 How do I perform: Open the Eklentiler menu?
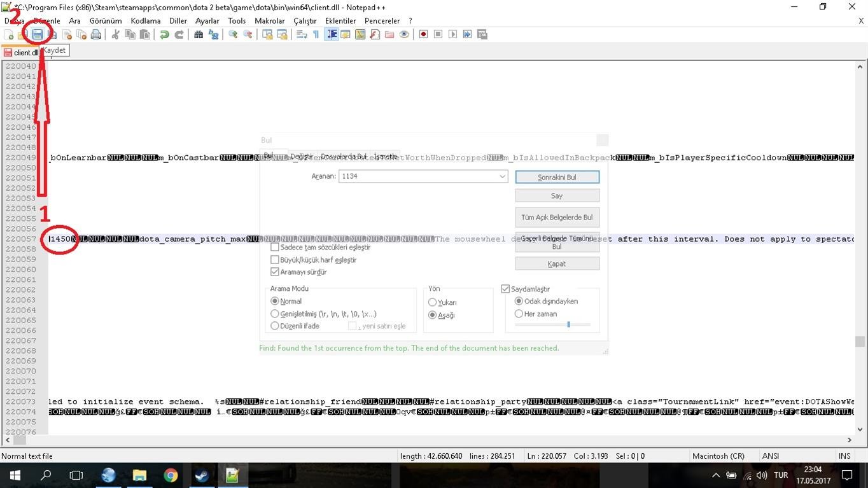click(x=340, y=20)
